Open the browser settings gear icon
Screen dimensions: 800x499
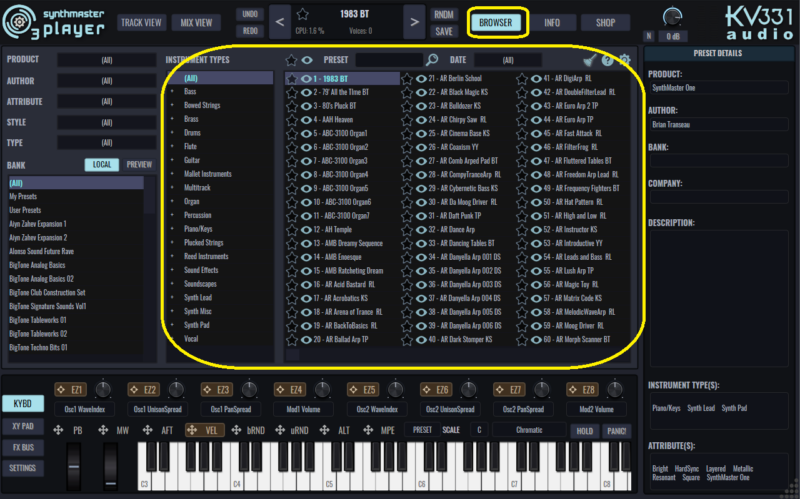pyautogui.click(x=624, y=60)
